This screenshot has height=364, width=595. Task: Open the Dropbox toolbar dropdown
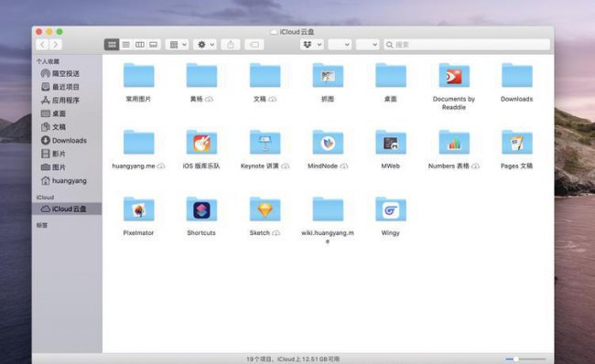[x=312, y=45]
